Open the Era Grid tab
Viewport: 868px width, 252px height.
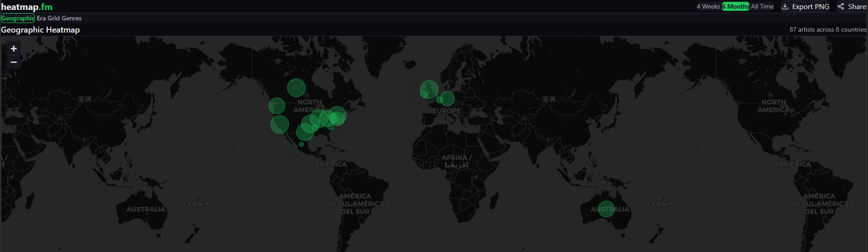point(48,18)
